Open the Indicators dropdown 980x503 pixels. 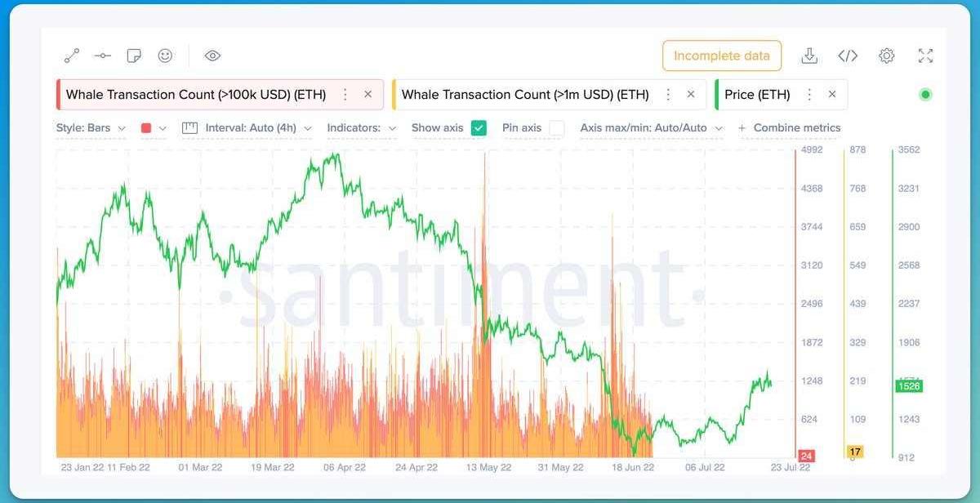pos(361,128)
